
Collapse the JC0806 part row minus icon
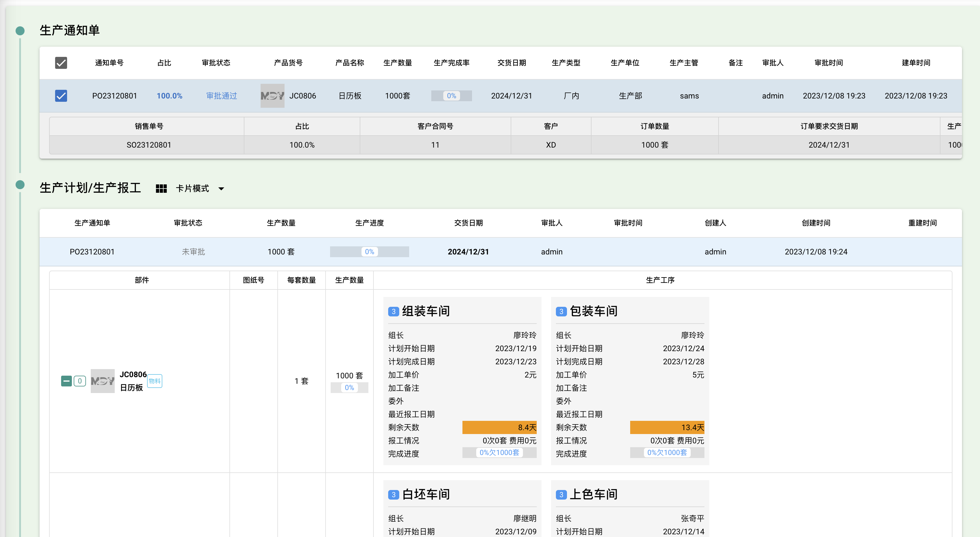click(66, 381)
